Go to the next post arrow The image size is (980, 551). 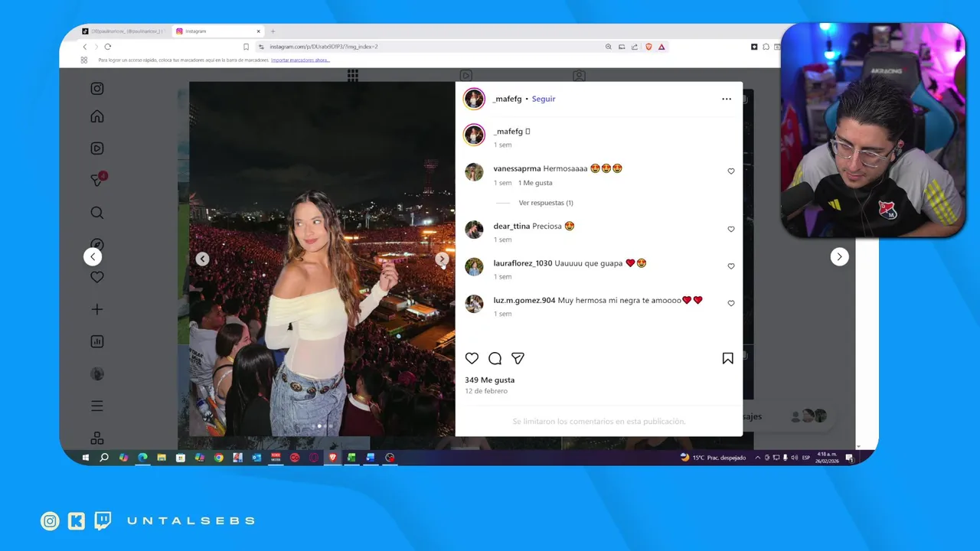839,257
